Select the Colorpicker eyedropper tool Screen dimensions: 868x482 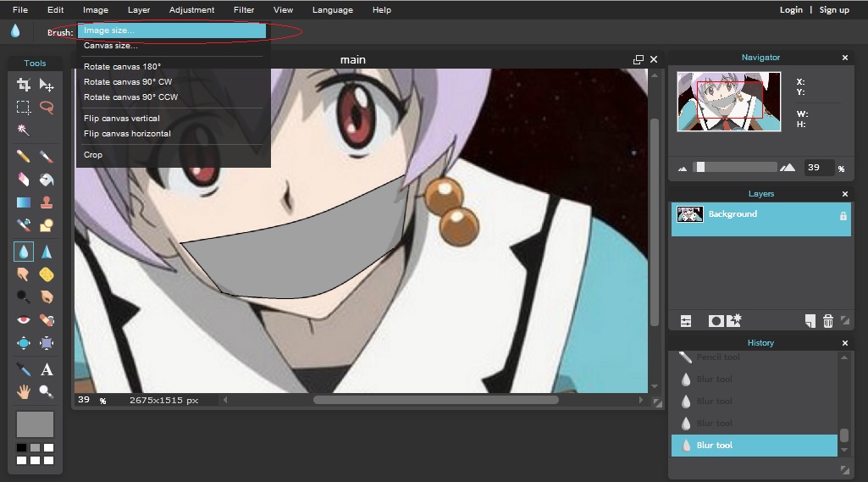[x=23, y=369]
